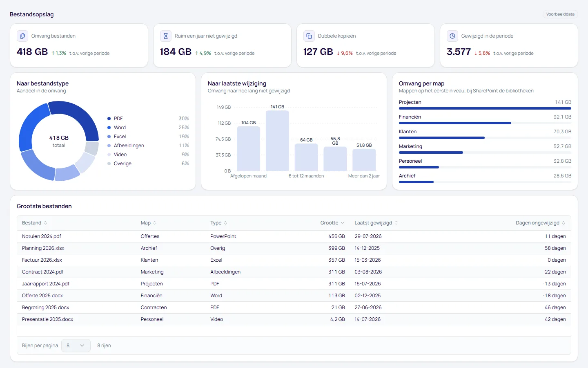
Task: Click the 418 GB donut center total
Action: point(59,138)
